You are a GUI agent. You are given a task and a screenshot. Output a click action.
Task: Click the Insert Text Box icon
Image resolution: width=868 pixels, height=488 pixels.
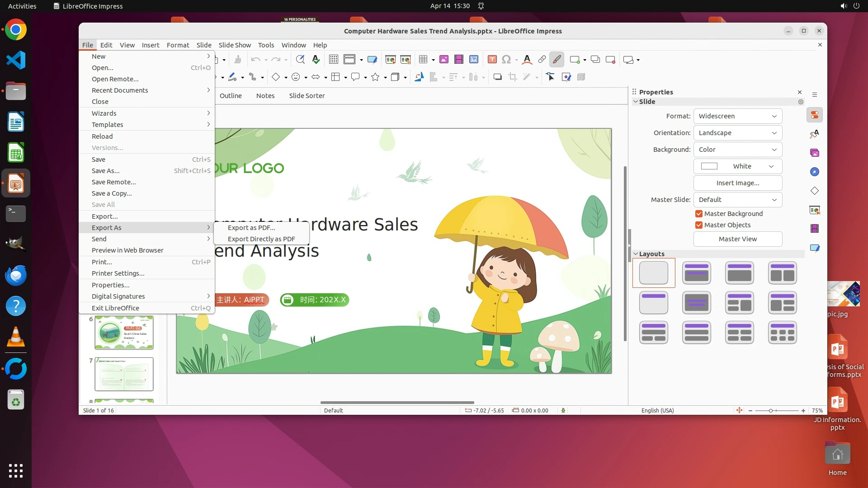pos(492,60)
